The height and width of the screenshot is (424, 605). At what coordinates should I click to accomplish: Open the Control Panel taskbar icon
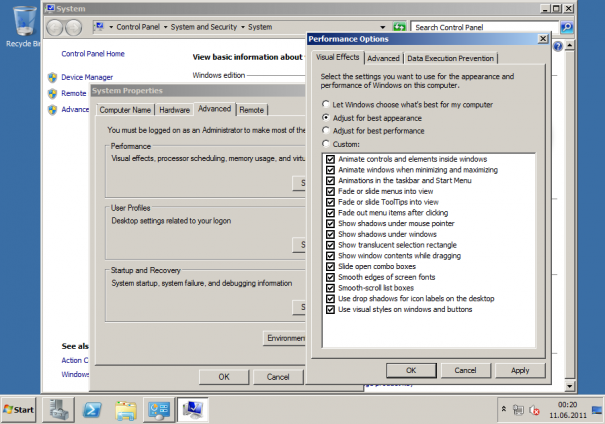point(159,410)
